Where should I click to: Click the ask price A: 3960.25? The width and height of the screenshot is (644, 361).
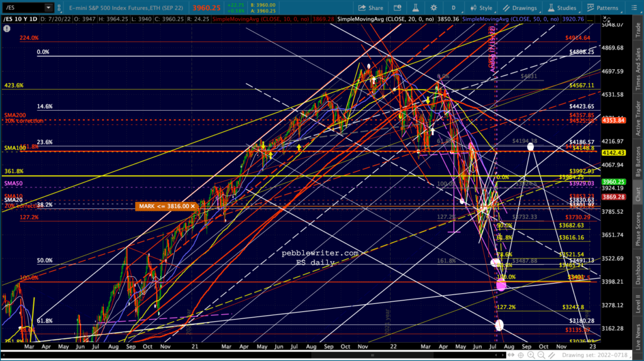tap(263, 11)
